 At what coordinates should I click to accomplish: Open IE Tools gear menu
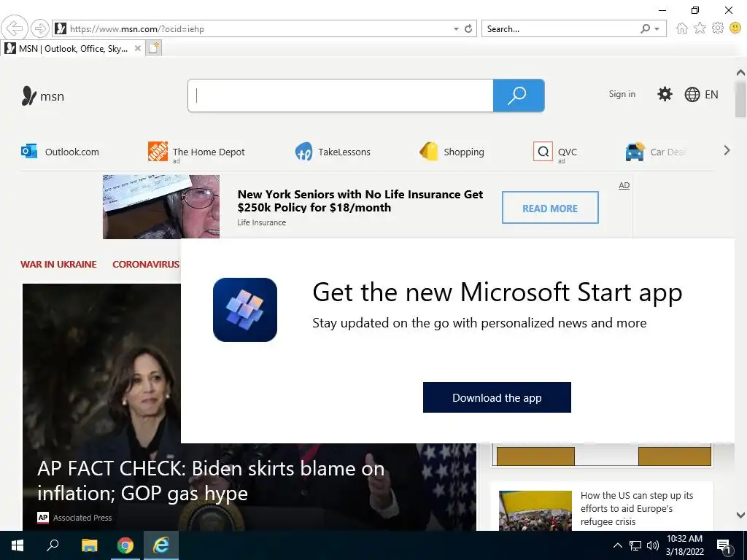click(718, 28)
